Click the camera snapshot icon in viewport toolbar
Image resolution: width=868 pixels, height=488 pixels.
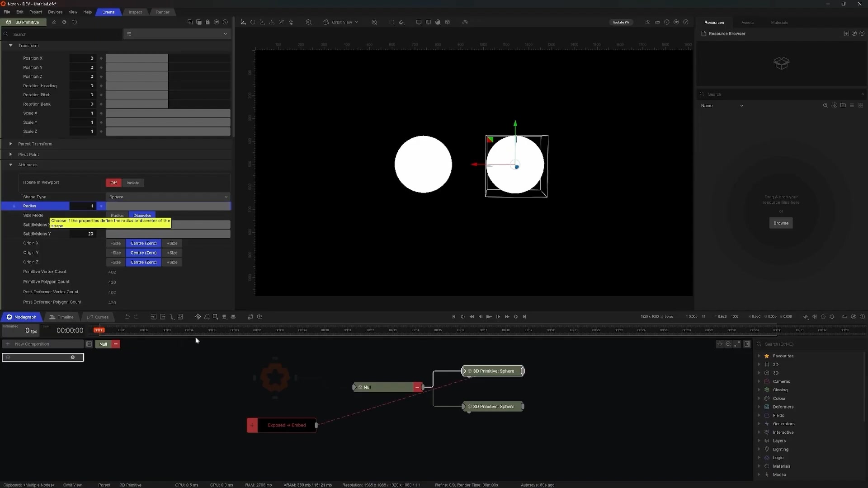click(648, 22)
